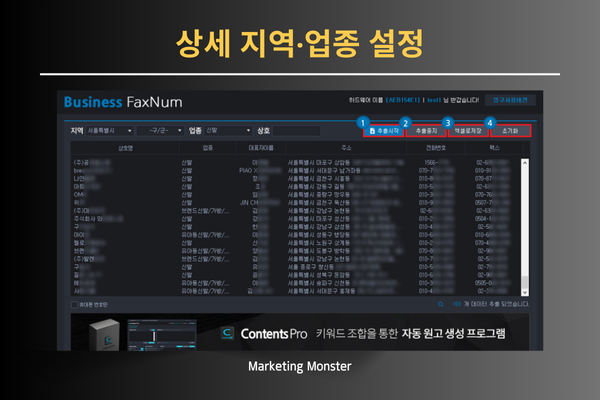Click the 영구사용버전 button at top right
The height and width of the screenshot is (400, 600).
[x=510, y=100]
